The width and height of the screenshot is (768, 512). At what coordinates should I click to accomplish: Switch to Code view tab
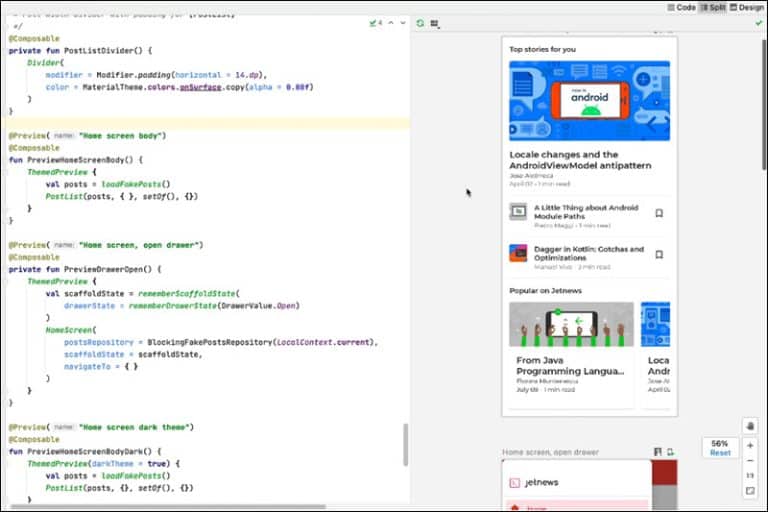point(681,7)
